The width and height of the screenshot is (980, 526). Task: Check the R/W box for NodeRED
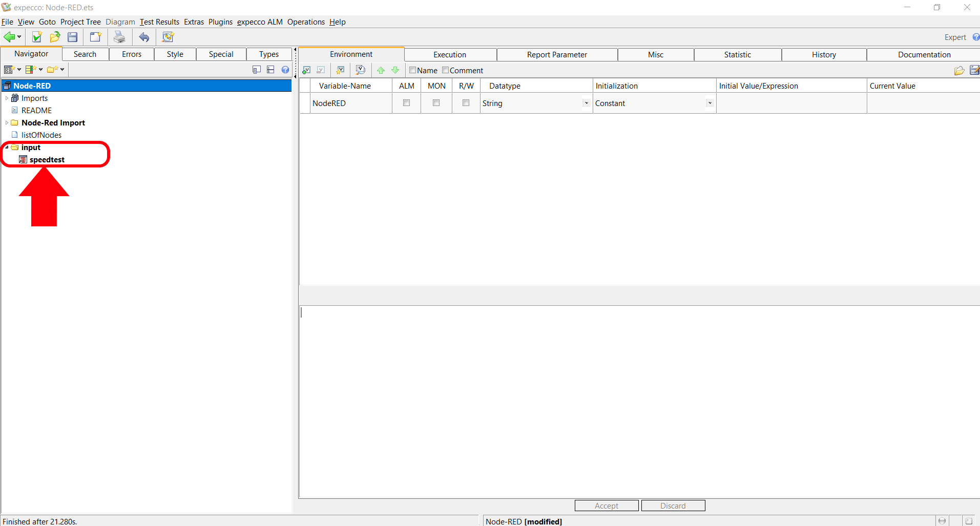click(x=466, y=103)
